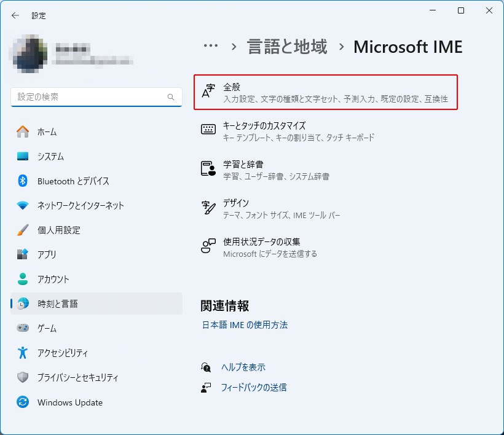Click the デザイン pen icon
Screen dimensions: 504x435
point(208,208)
